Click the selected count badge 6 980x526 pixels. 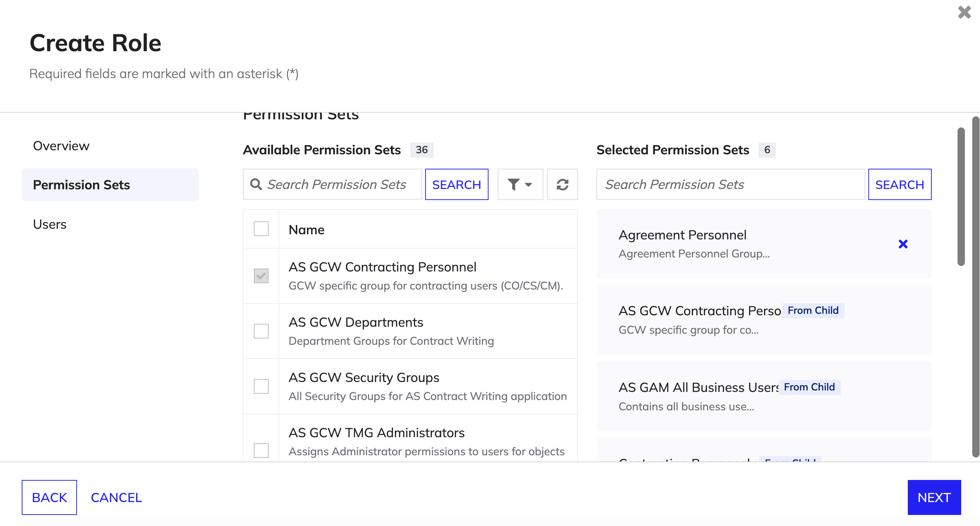(767, 150)
